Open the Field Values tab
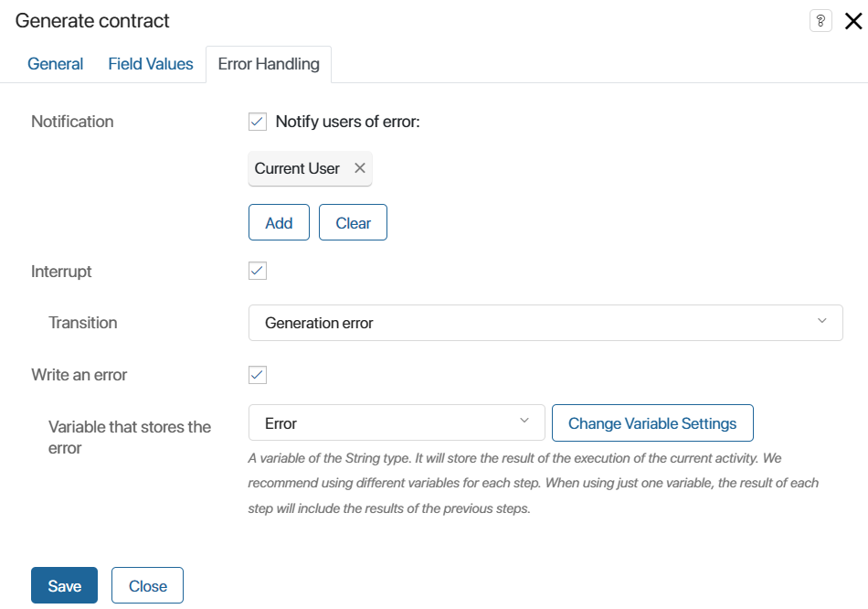The image size is (868, 609). pyautogui.click(x=151, y=64)
